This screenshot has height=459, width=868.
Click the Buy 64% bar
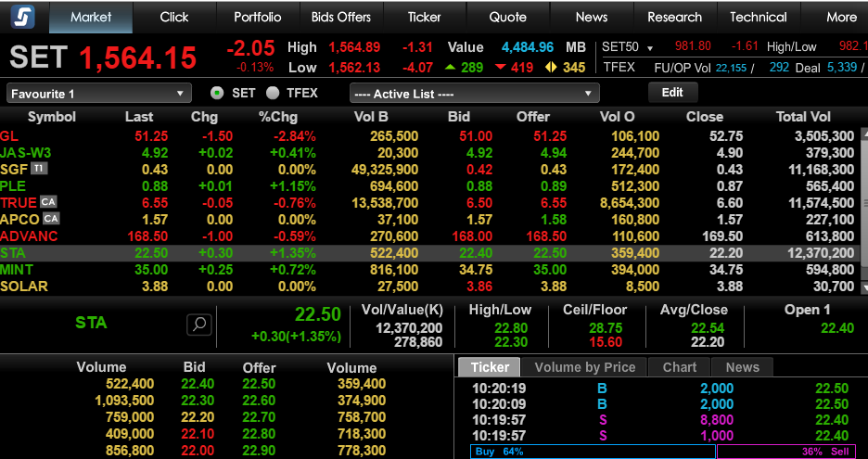click(593, 452)
